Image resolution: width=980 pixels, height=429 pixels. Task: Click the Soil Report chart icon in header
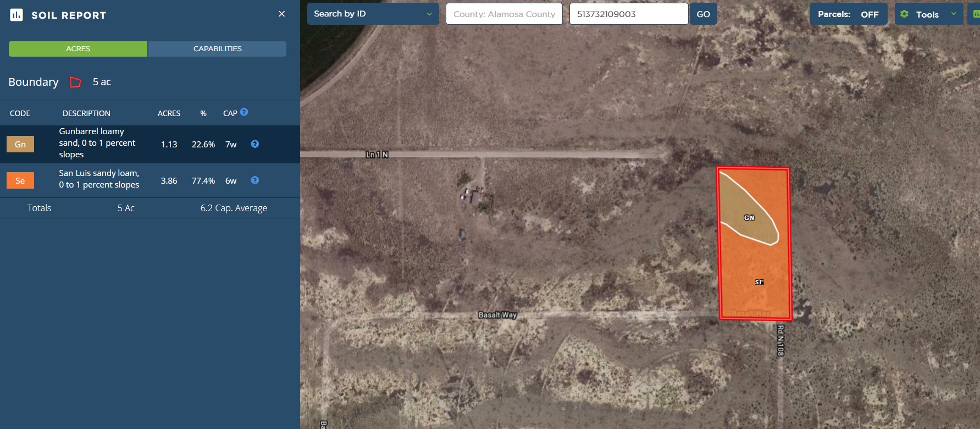pyautogui.click(x=16, y=15)
